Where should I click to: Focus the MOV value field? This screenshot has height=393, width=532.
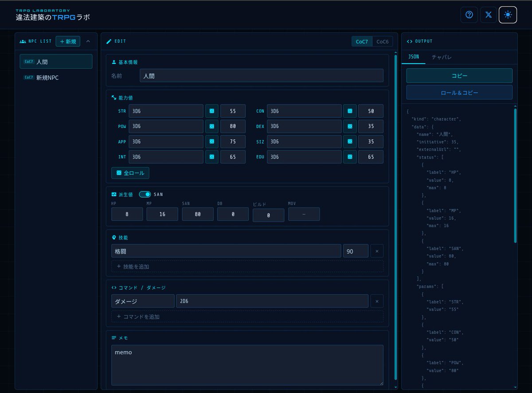[x=304, y=214]
